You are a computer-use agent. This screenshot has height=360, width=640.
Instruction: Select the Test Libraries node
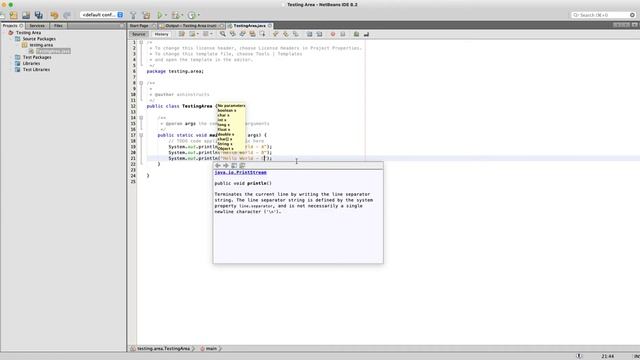(36, 69)
